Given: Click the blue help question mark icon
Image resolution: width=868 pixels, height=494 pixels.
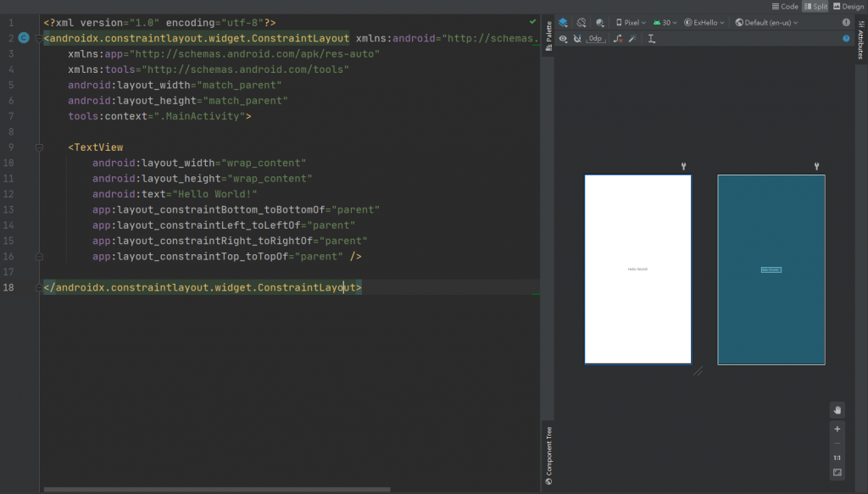Looking at the screenshot, I should tap(846, 39).
